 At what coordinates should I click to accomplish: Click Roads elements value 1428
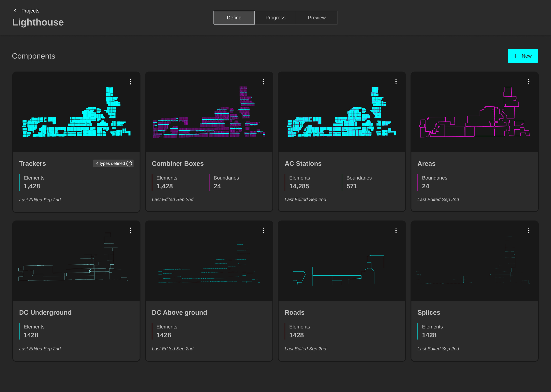tap(296, 335)
